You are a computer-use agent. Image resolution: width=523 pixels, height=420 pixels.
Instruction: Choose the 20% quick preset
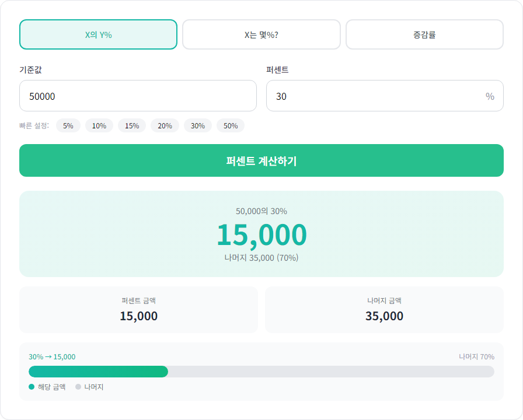click(165, 125)
